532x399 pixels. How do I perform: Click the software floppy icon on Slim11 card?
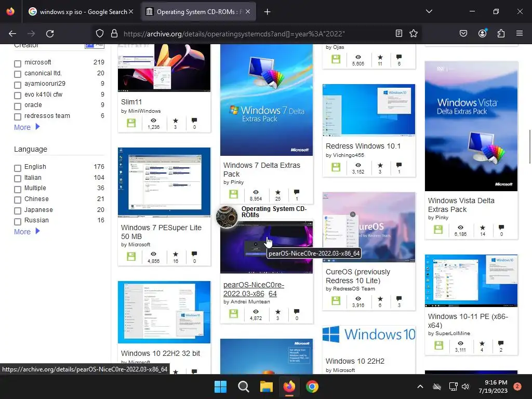pos(131,123)
